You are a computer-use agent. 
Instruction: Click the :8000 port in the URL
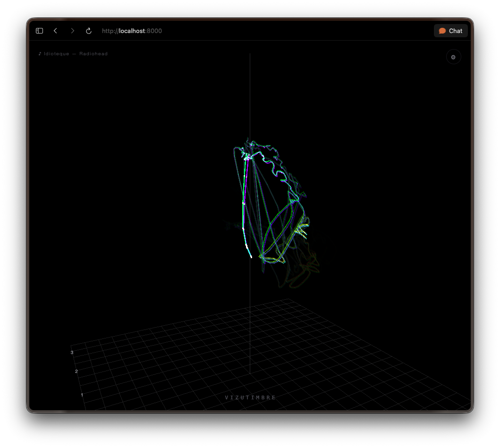point(154,31)
